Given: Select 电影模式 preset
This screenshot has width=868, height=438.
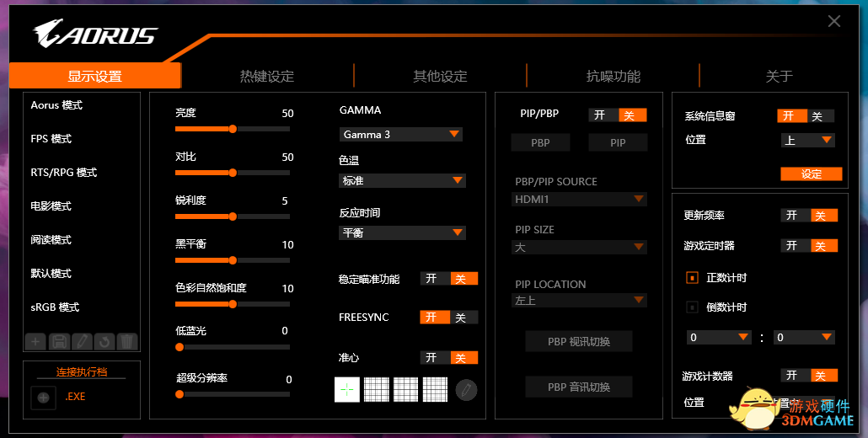Looking at the screenshot, I should tap(51, 206).
